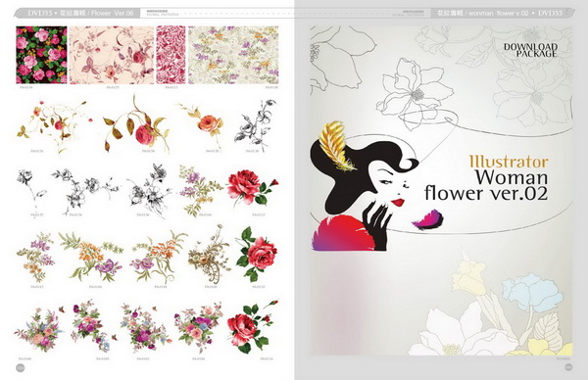Open the cream pattern with pink trailing flowers

[112, 55]
